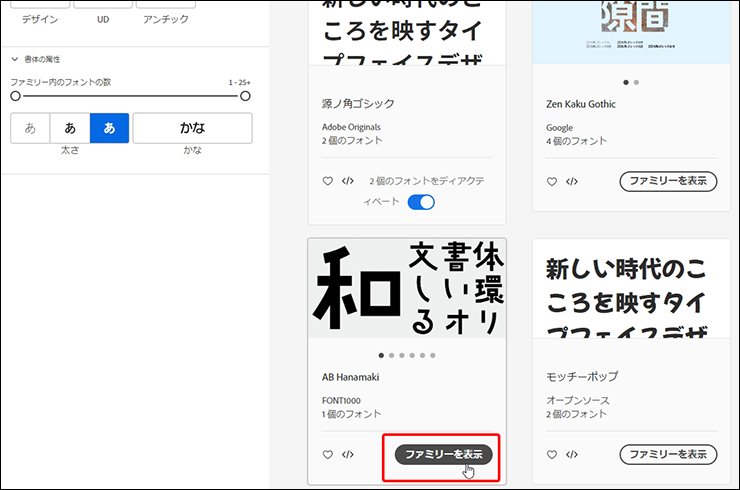Toggle off the 源ノ角ゴシック font activation switch
This screenshot has height=490, width=740.
pyautogui.click(x=421, y=202)
